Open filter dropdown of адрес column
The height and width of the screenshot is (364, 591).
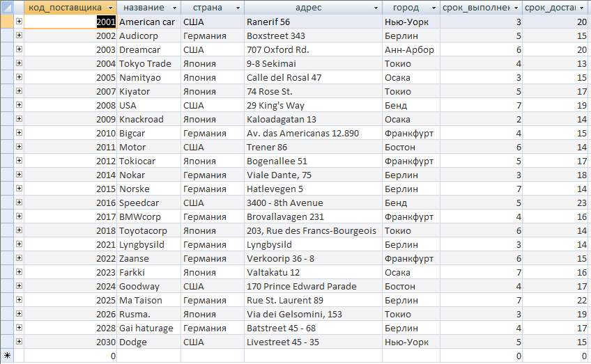point(376,8)
